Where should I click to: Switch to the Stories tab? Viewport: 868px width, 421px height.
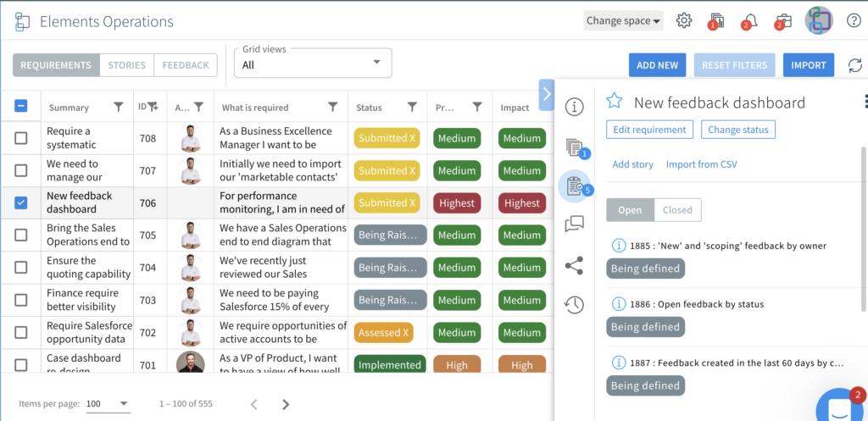click(126, 65)
